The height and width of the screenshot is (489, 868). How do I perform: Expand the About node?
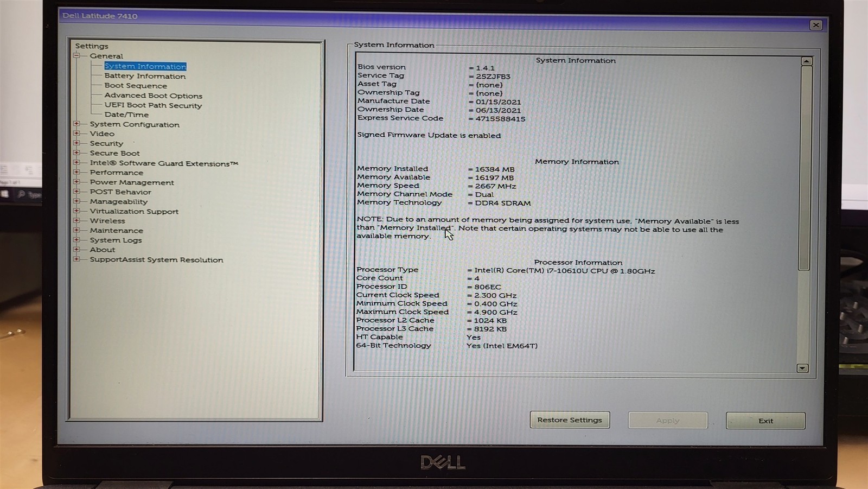tap(76, 250)
